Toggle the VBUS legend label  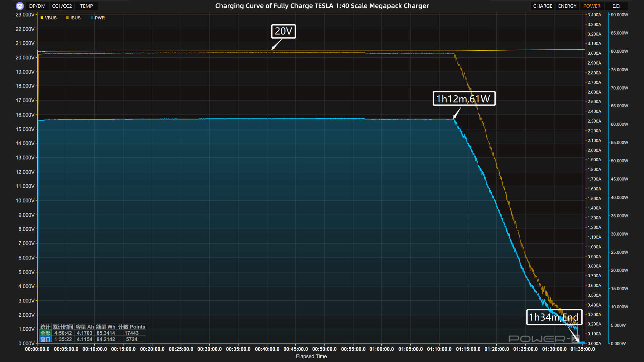(x=51, y=18)
